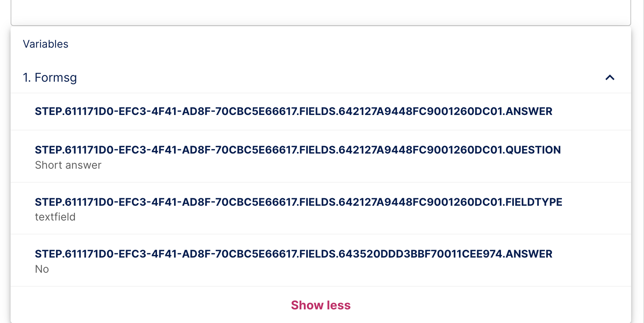This screenshot has width=644, height=323.
Task: Choose the STEP.611171D0 ANSWER variable
Action: pos(293,112)
